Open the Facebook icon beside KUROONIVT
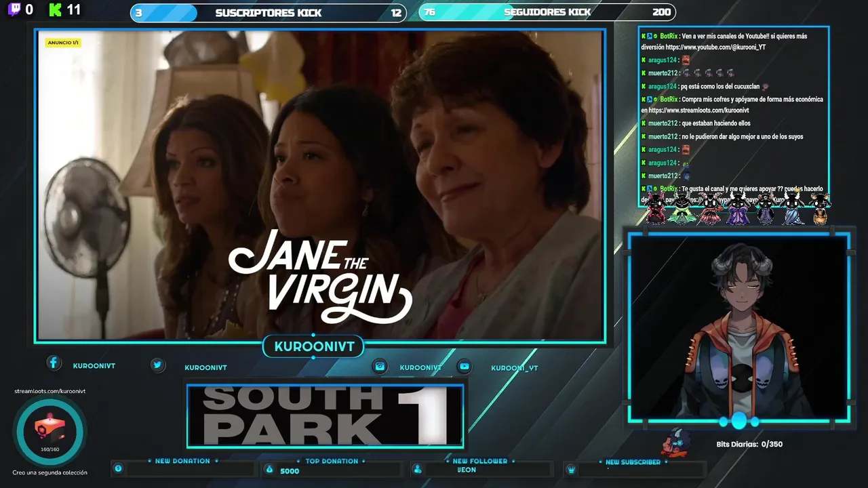 point(54,363)
